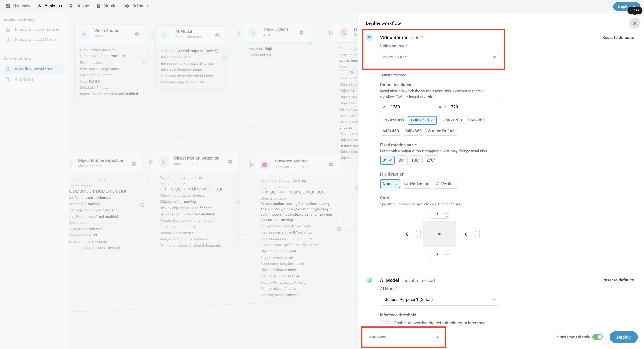Select Vertical flip direction
The image size is (644, 349).
(x=446, y=184)
